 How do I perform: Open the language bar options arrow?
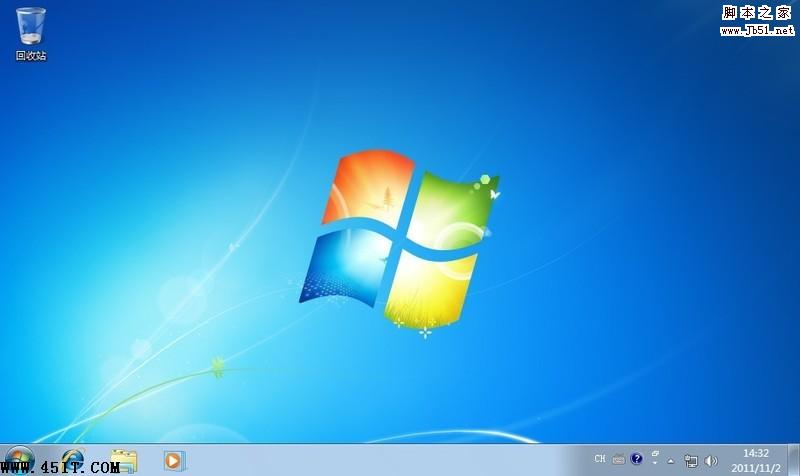[655, 463]
